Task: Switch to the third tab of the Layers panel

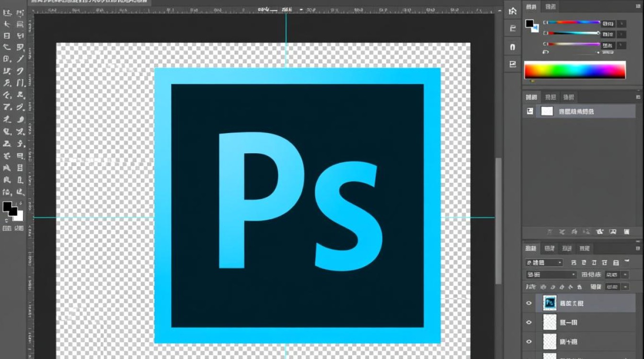Action: pyautogui.click(x=567, y=248)
